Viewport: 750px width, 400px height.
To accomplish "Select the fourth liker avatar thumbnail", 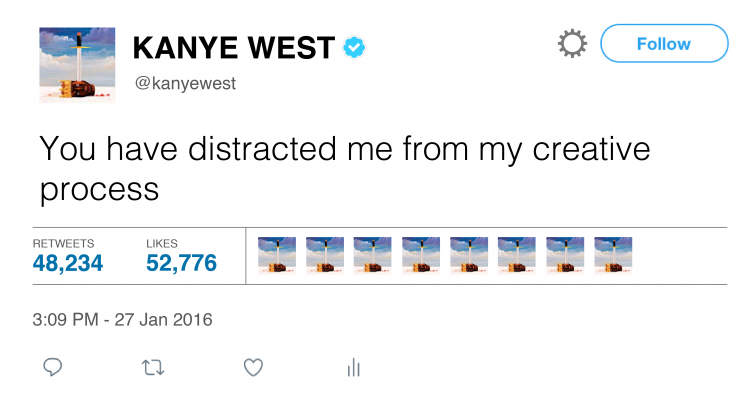I will pyautogui.click(x=421, y=256).
